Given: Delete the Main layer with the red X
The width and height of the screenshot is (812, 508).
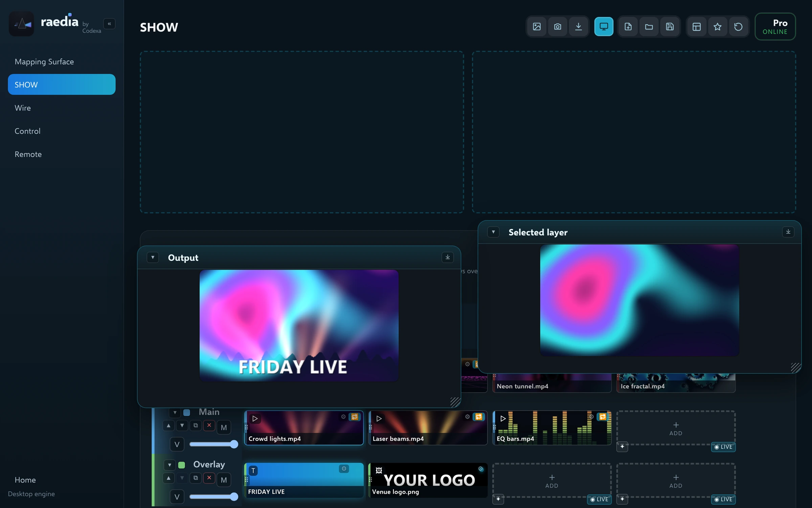Looking at the screenshot, I should tap(209, 425).
